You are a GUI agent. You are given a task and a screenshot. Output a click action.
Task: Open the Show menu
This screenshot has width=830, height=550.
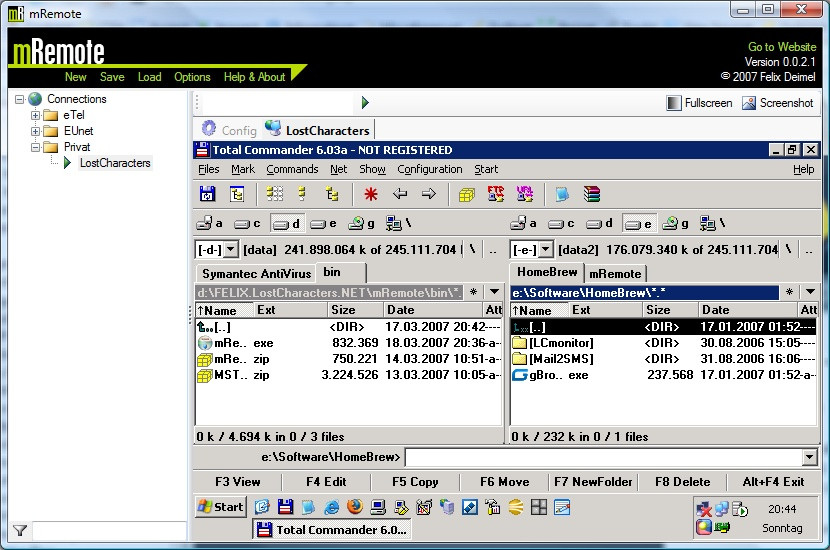(373, 169)
